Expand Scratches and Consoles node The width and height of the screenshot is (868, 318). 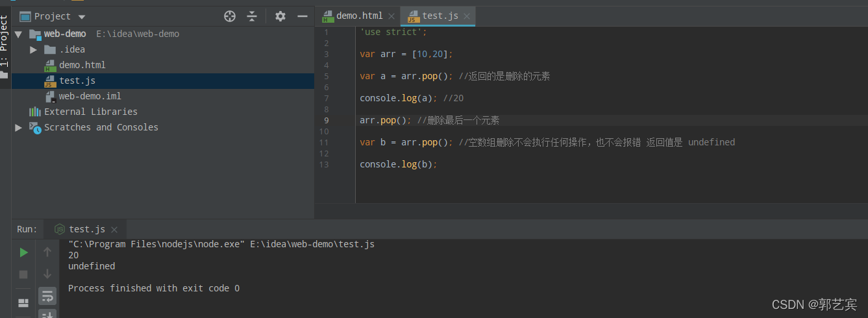(18, 127)
